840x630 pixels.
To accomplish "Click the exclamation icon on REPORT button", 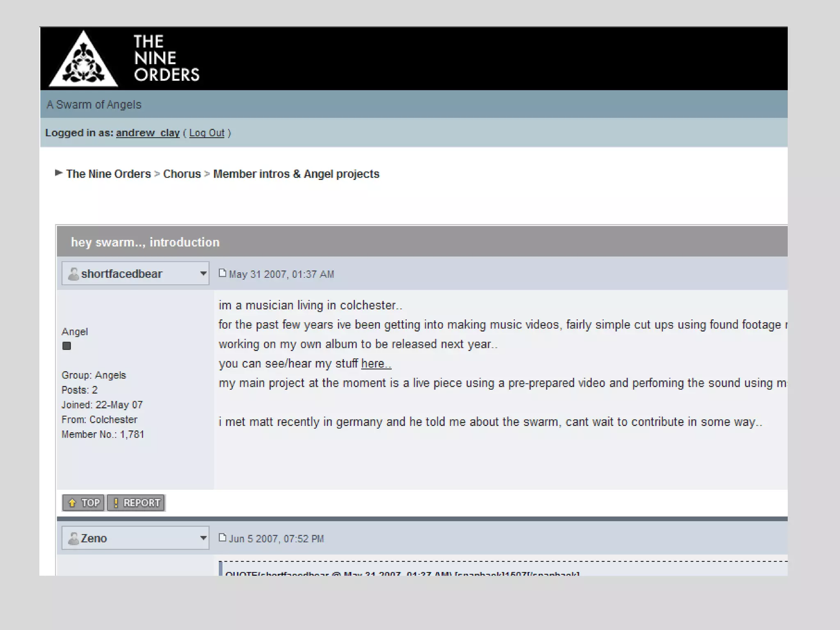I will pyautogui.click(x=116, y=503).
